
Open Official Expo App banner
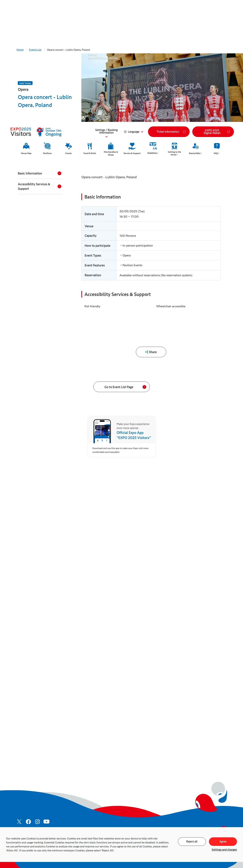pos(121,436)
